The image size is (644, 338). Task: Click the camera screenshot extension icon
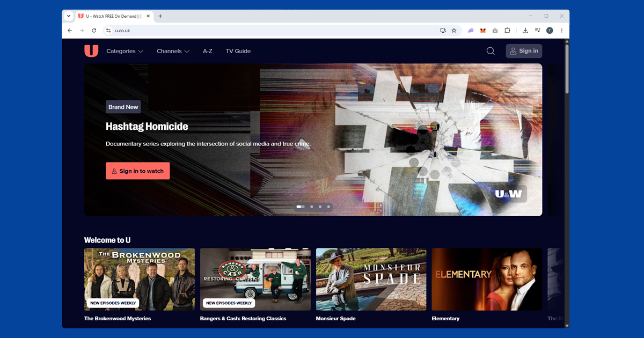pyautogui.click(x=495, y=31)
